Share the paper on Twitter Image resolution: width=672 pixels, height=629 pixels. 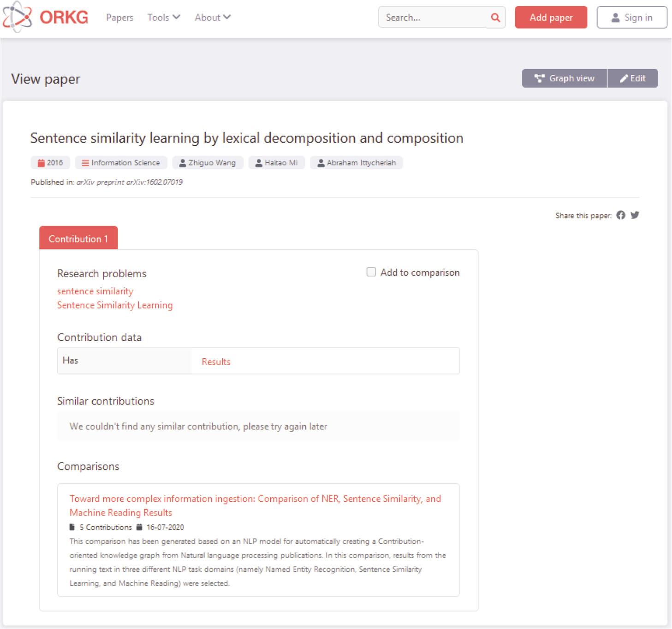click(634, 215)
